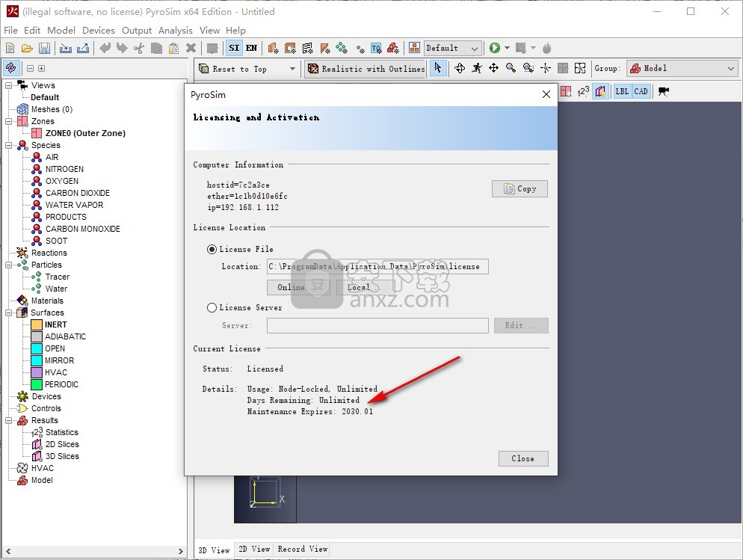
Task: Select the arrow Select/Manipulate tool
Action: pyautogui.click(x=438, y=68)
